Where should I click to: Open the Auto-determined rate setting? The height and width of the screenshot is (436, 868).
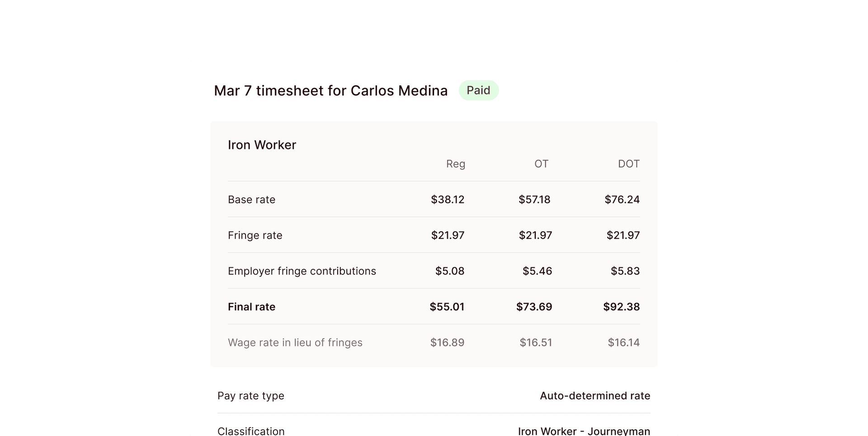pyautogui.click(x=595, y=396)
